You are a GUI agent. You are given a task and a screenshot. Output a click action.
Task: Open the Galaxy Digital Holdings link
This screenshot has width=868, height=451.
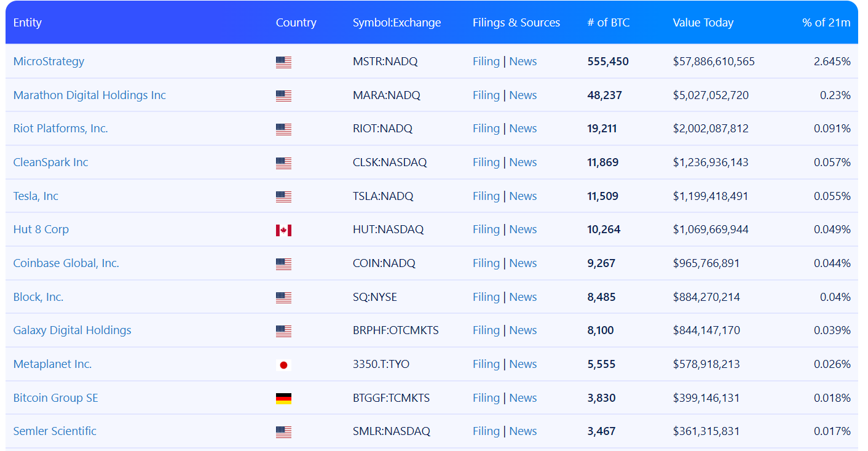tap(73, 330)
